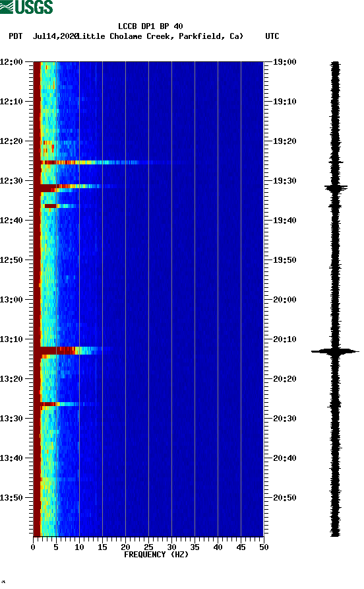Image resolution: width=364 pixels, height=589 pixels.
Task: Click the 20:20 UTC time label
Action: (x=284, y=379)
